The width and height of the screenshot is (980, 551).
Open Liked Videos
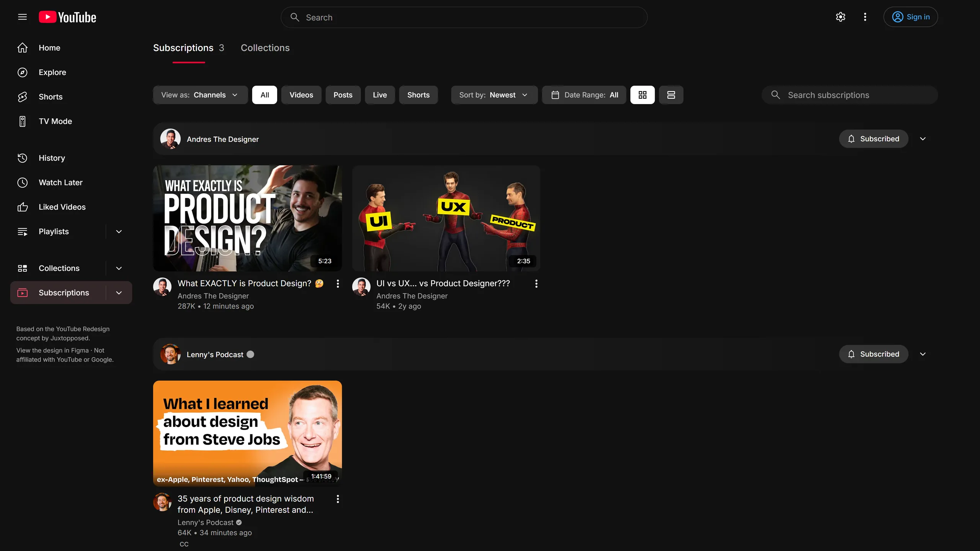pos(71,207)
